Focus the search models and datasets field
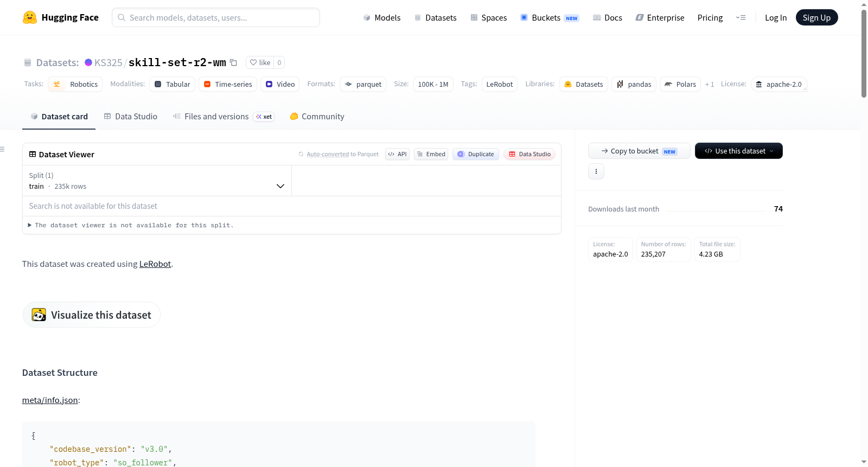 (x=216, y=17)
